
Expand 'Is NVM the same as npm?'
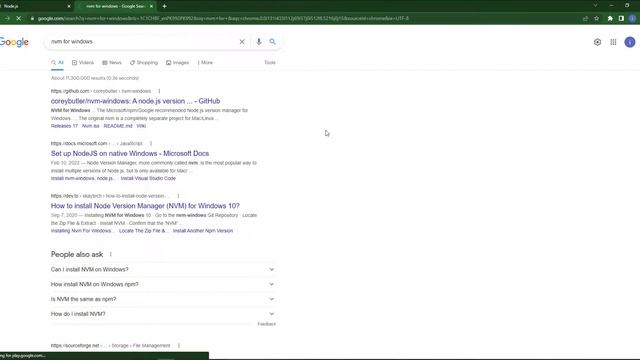(x=163, y=299)
